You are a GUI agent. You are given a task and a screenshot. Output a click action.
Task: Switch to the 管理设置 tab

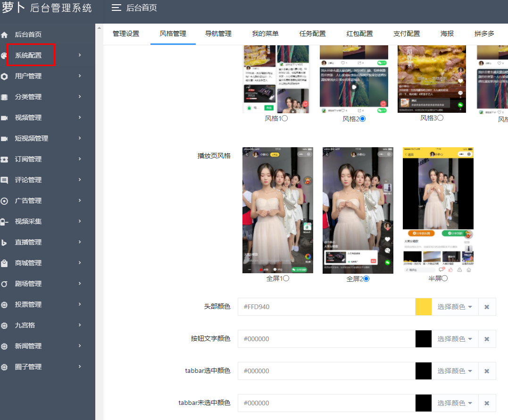tap(126, 34)
